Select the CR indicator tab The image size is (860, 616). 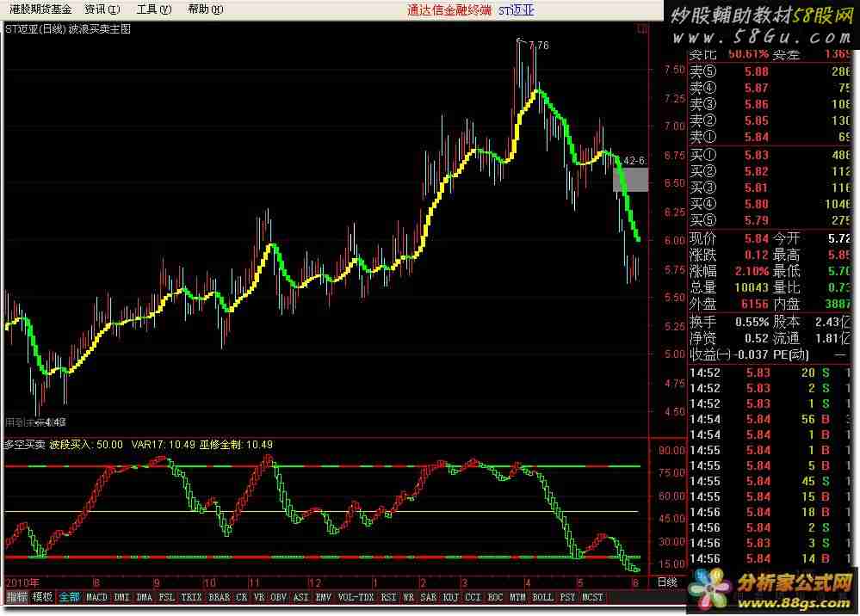click(x=241, y=597)
